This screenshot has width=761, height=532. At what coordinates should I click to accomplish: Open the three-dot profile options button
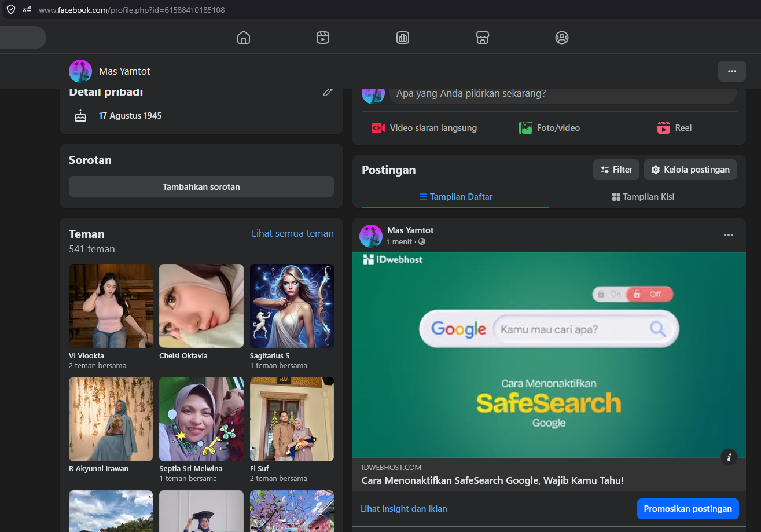tap(732, 71)
